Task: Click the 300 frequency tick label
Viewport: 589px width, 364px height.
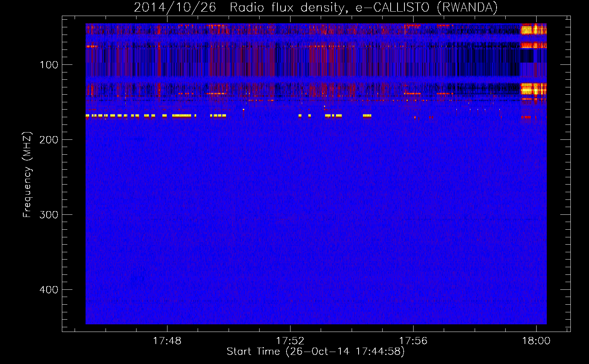Action: click(x=49, y=215)
